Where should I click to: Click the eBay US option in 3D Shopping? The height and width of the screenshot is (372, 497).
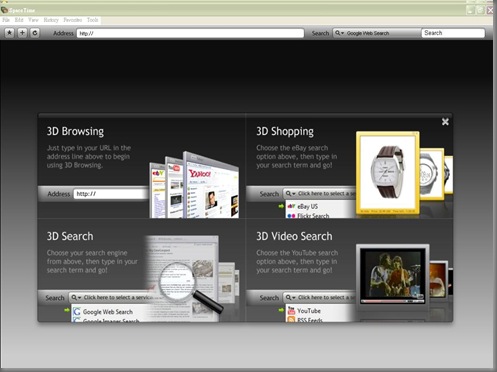307,206
